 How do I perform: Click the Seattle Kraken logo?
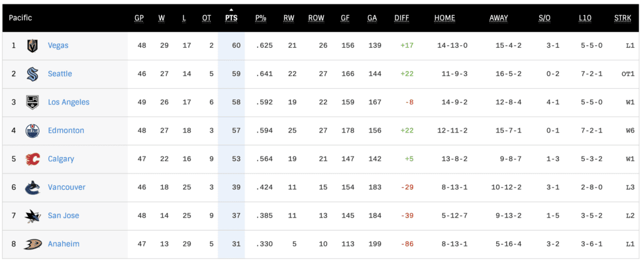coord(32,74)
